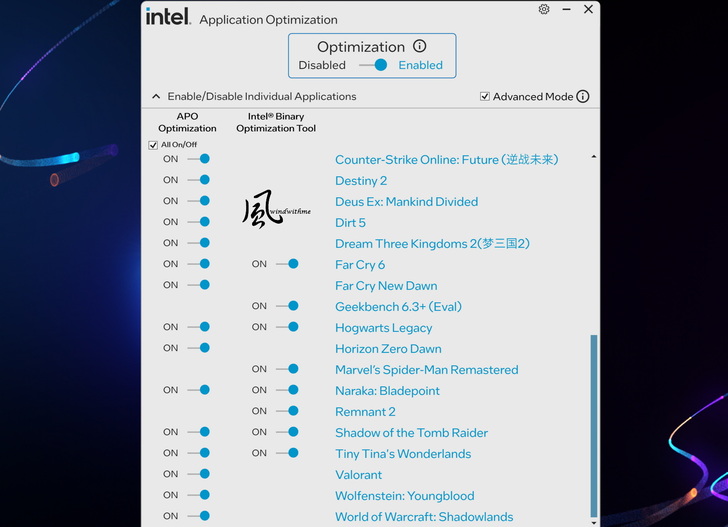Select Marvel's Spider-Man Remastered entry

(x=427, y=370)
